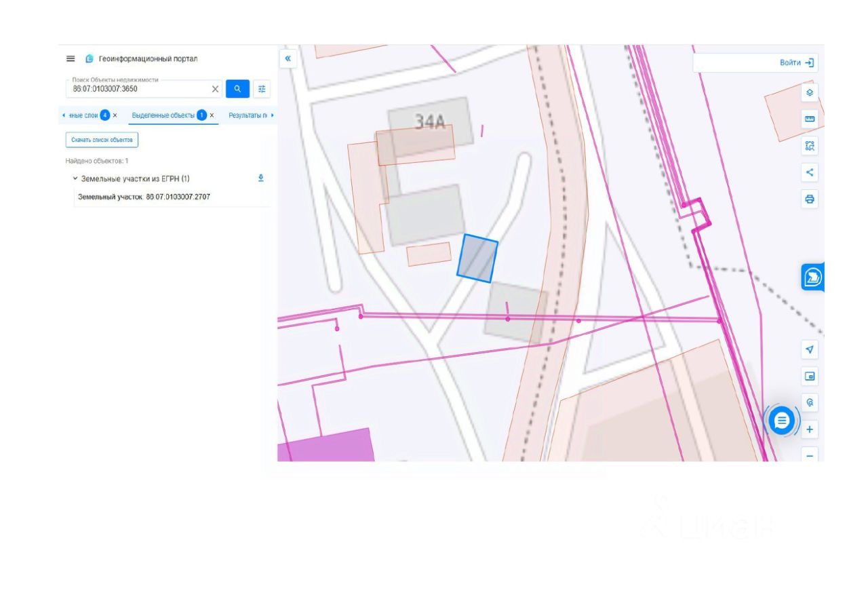Print the current map
This screenshot has height=614, width=868.
810,199
